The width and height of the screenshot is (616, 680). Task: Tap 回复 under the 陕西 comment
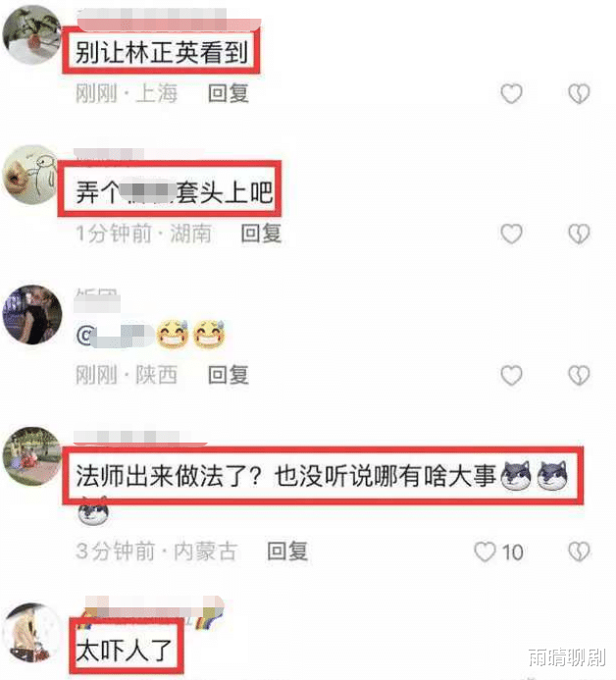(x=228, y=375)
